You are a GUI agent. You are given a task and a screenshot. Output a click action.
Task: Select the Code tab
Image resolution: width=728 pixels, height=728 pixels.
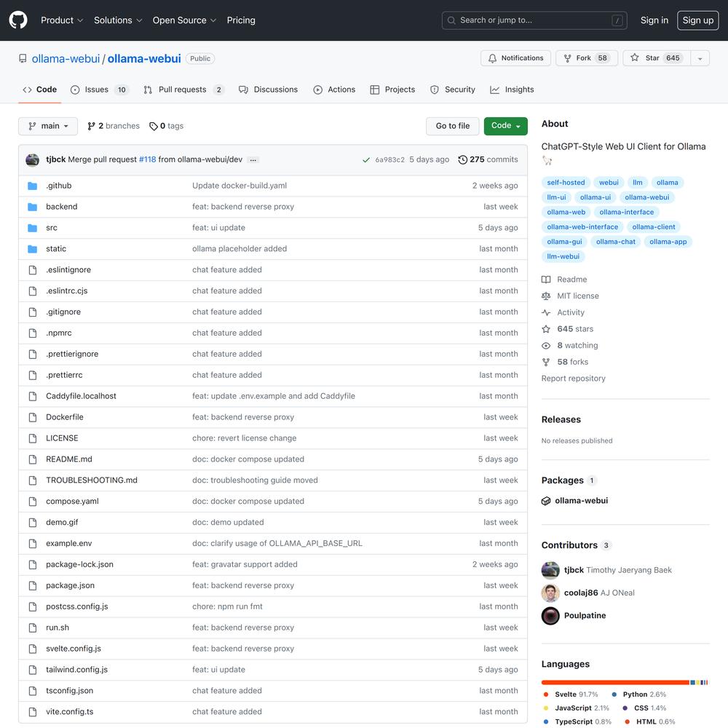tap(39, 90)
